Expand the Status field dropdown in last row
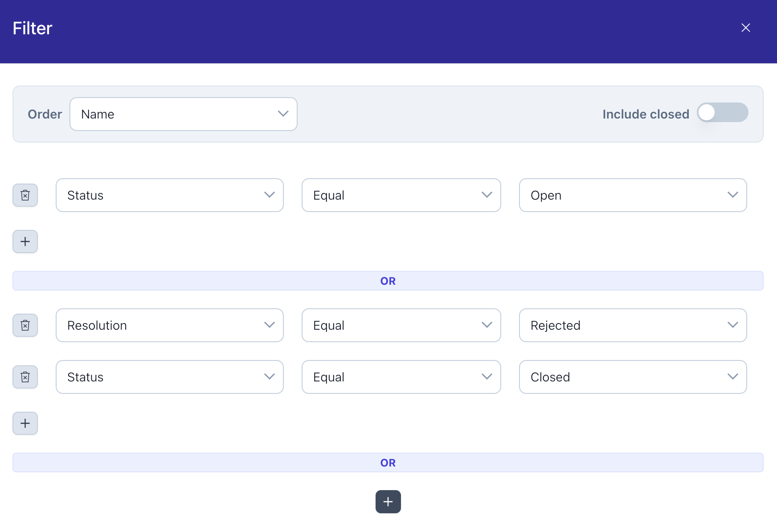The width and height of the screenshot is (777, 532). point(169,377)
